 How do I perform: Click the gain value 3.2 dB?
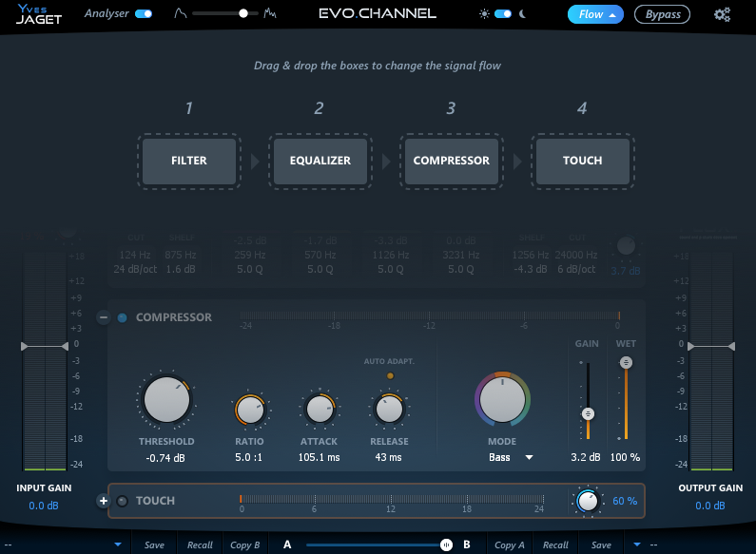tap(586, 457)
